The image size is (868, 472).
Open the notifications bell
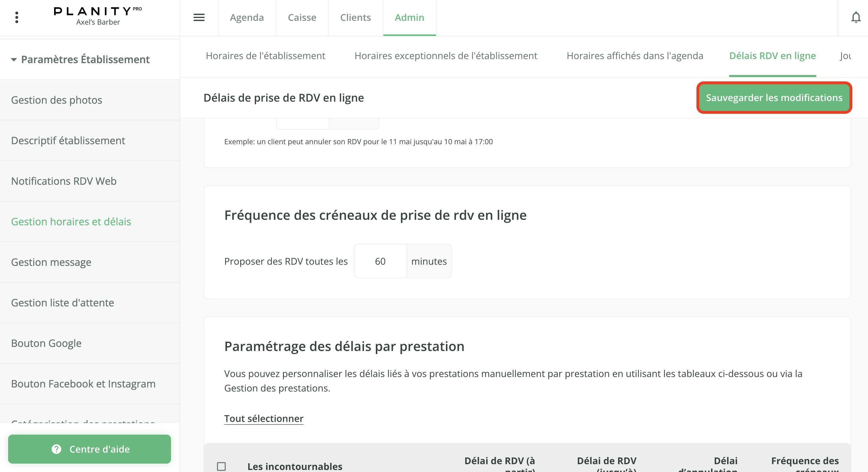(856, 18)
